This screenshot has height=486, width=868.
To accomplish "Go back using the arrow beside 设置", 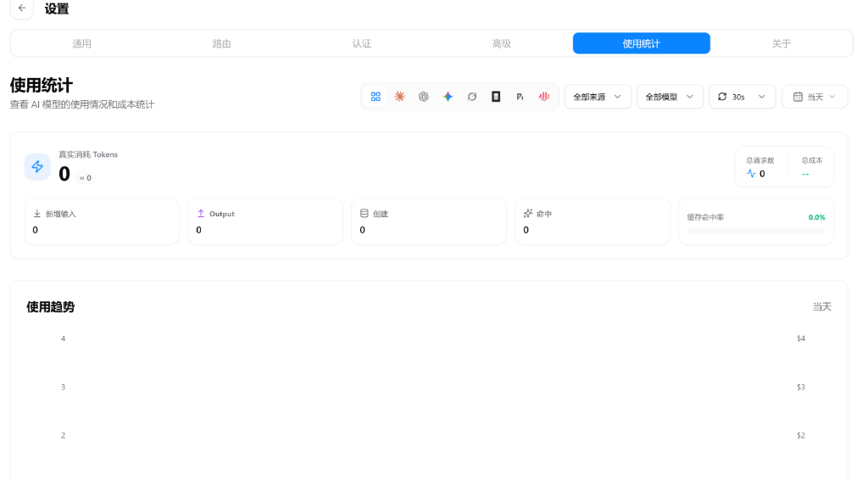I will point(22,8).
